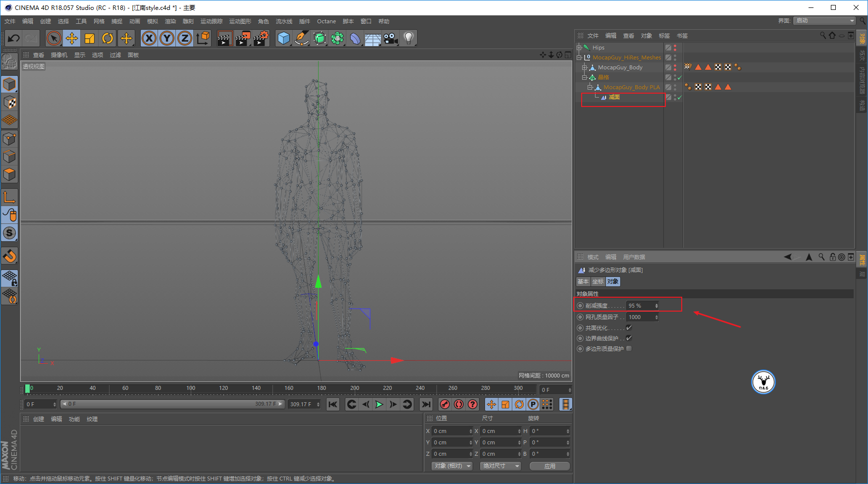This screenshot has width=868, height=484.
Task: Step the 削减强度 value spinner
Action: pos(656,306)
